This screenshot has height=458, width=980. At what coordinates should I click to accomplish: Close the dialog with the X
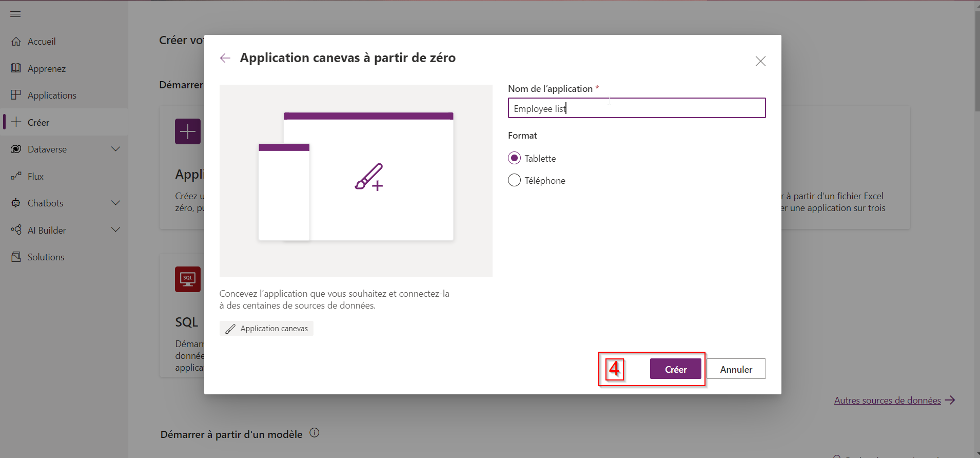(760, 61)
